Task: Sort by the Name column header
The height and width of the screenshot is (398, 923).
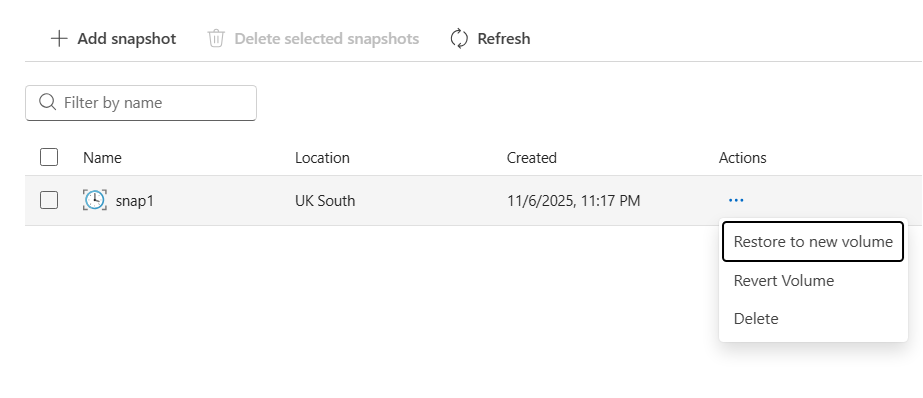Action: click(102, 158)
